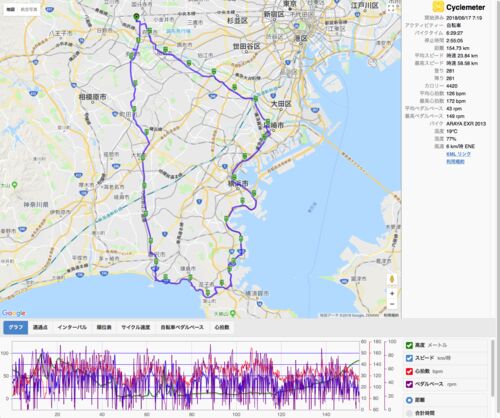Select the 合計時間 axis radio button
Viewport: 500px width, 418px height.
[x=409, y=413]
